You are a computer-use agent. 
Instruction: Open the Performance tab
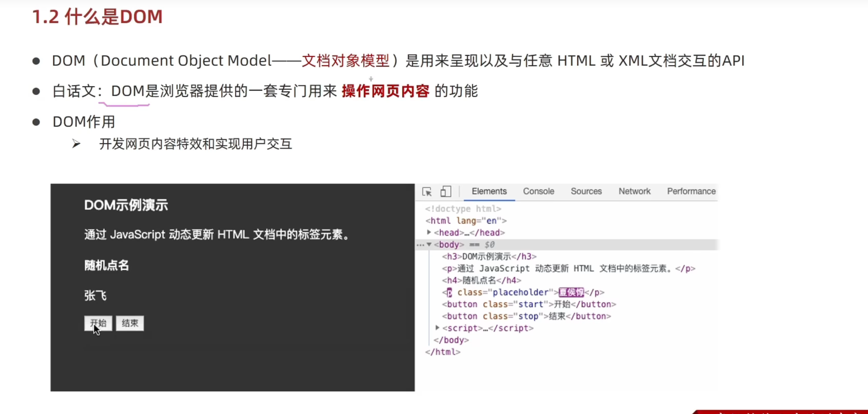pos(691,191)
